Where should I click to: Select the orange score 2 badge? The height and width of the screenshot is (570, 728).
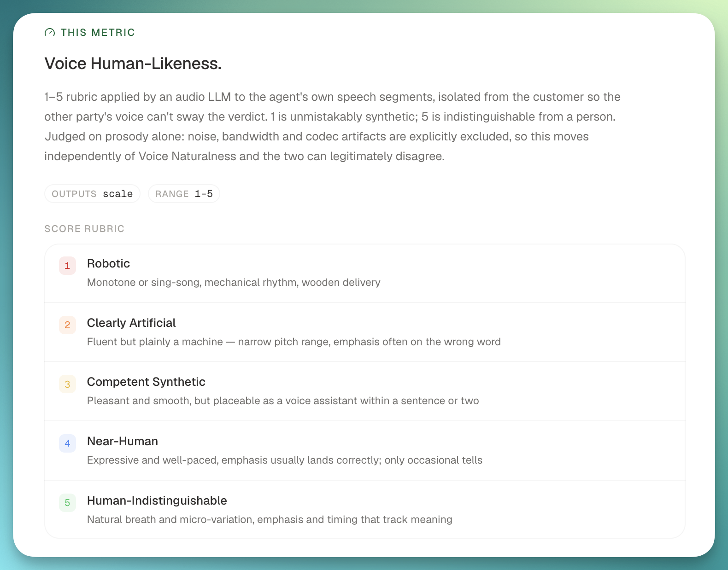pos(67,325)
